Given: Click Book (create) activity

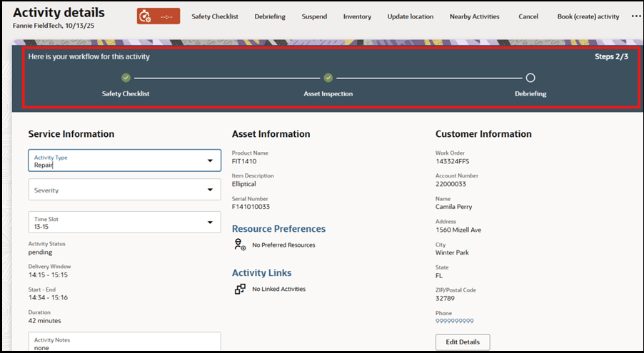Looking at the screenshot, I should [588, 16].
